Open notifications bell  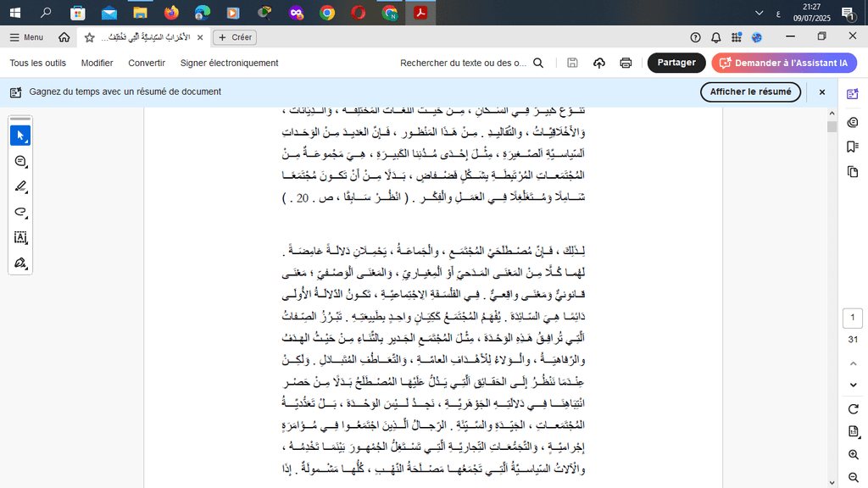point(715,37)
